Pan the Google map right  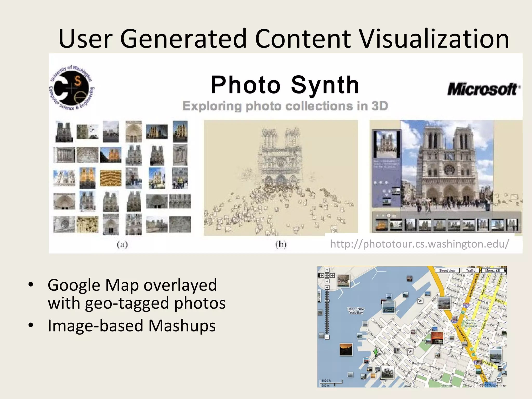(x=332, y=276)
